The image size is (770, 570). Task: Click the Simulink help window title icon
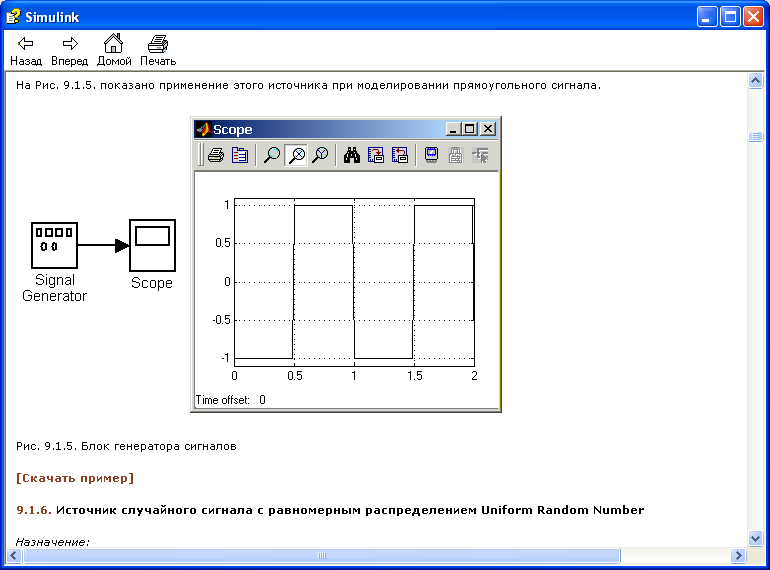[13, 17]
